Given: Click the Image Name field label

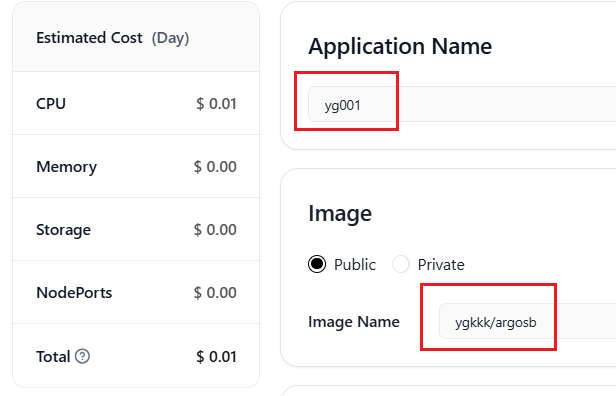Looking at the screenshot, I should coord(354,322).
